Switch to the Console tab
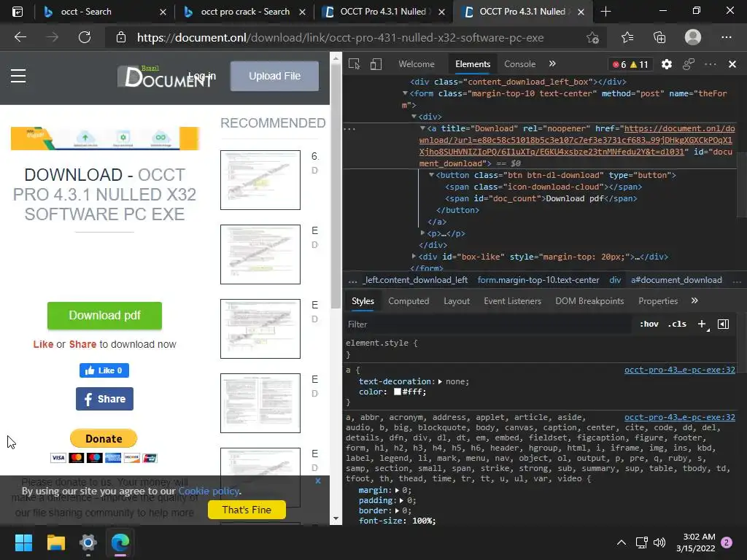Screen dimensions: 747x560 pyautogui.click(x=519, y=64)
